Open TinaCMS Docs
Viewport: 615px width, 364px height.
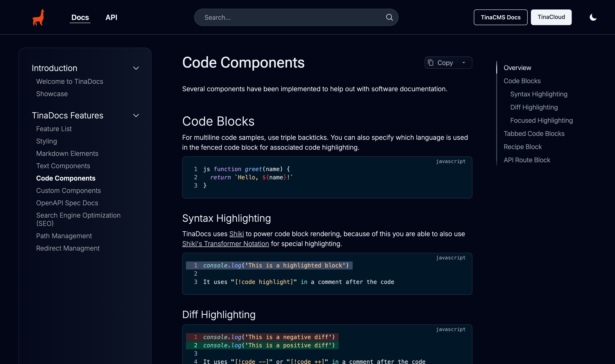click(x=501, y=17)
